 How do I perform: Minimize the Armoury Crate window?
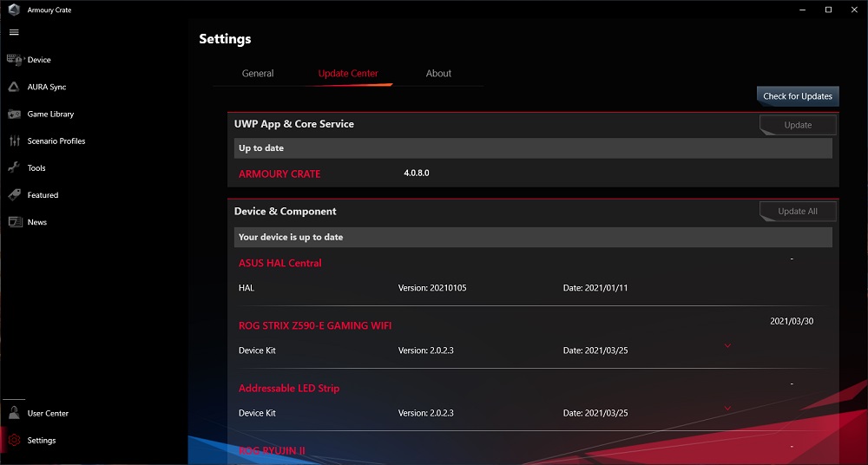(802, 10)
